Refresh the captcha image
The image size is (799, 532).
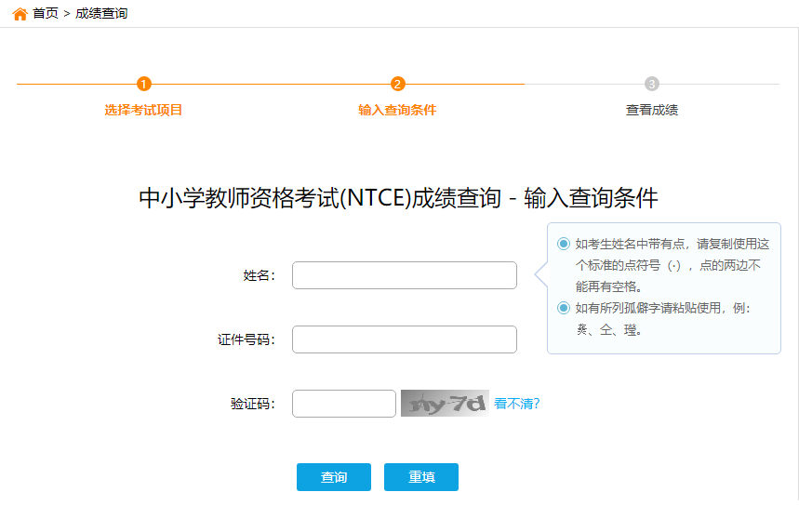(445, 403)
